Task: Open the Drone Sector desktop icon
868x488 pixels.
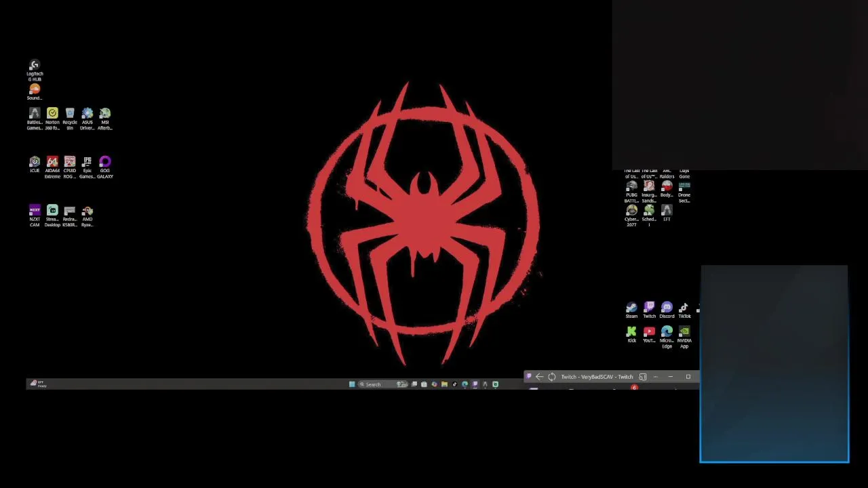Action: pyautogui.click(x=684, y=192)
